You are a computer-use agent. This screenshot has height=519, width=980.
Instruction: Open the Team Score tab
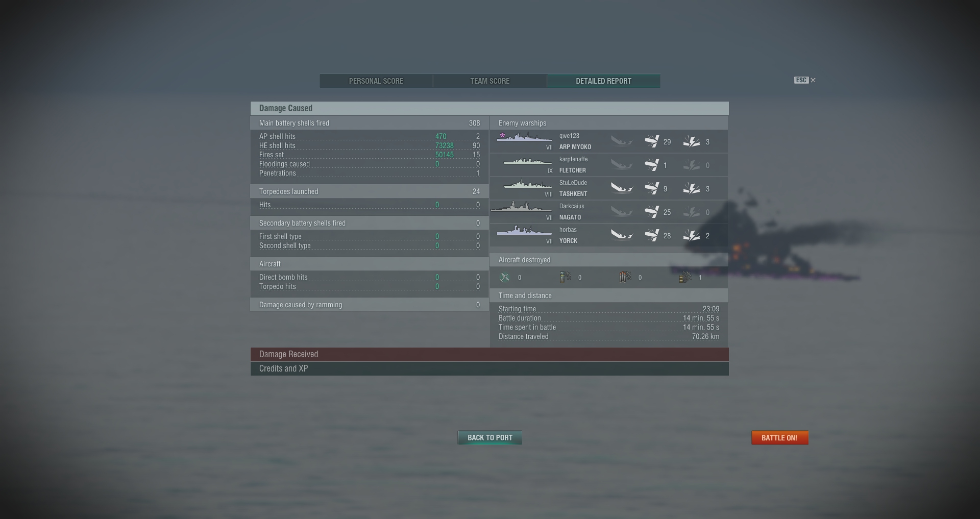click(490, 81)
